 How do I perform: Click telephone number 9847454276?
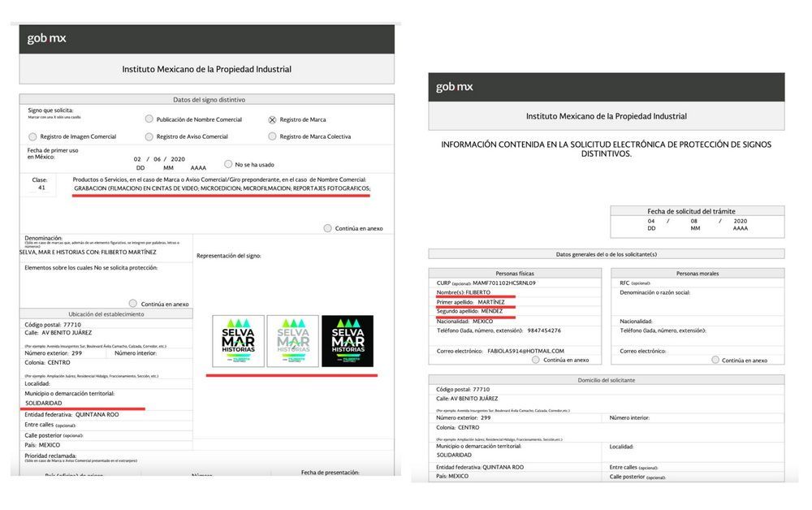pos(544,331)
